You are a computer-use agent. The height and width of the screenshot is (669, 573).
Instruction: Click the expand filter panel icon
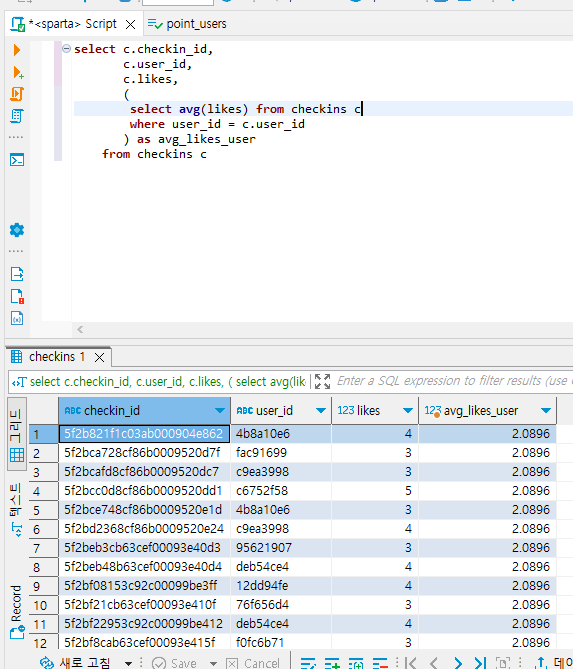click(322, 381)
